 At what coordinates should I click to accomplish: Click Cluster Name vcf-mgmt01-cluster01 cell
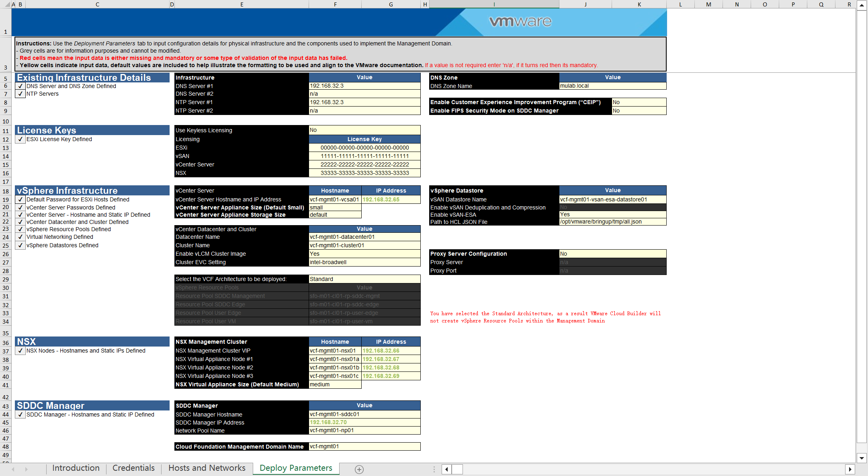point(364,245)
